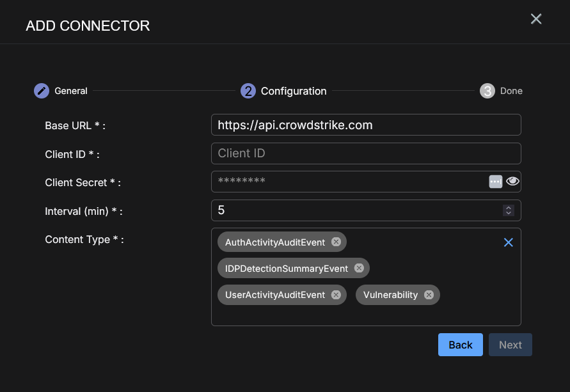Clear all selected content types

click(x=509, y=242)
